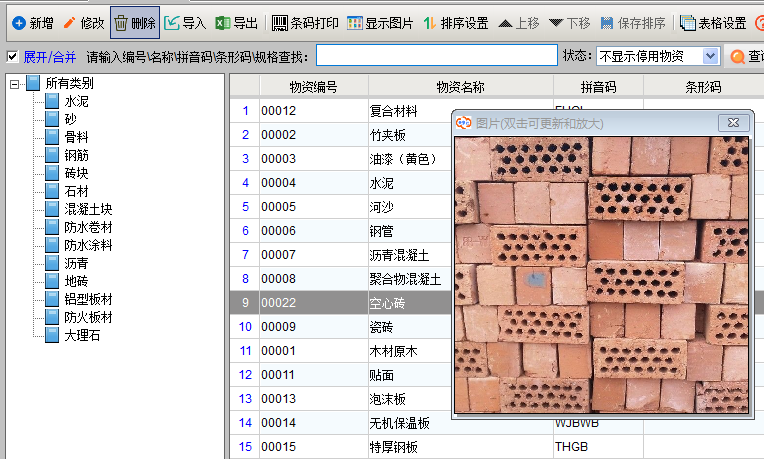The height and width of the screenshot is (459, 764).
Task: Click the 物资编号 column header
Action: [312, 87]
